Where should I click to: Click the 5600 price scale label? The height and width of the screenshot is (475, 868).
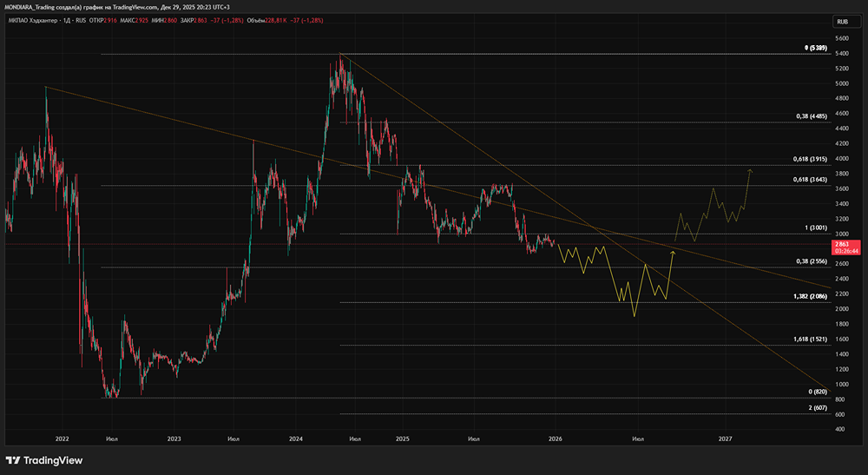(841, 39)
